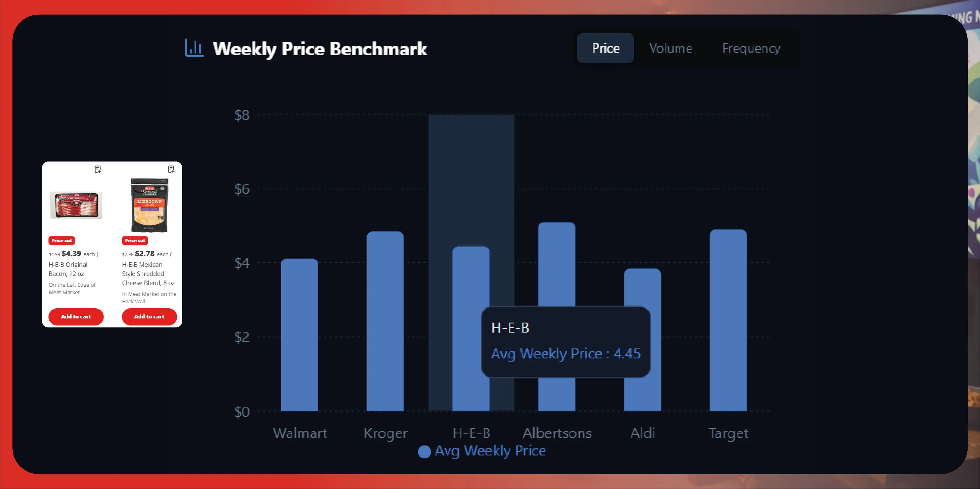Click the Price cut badge on bacon
Viewport: 980px width, 489px height.
point(62,241)
